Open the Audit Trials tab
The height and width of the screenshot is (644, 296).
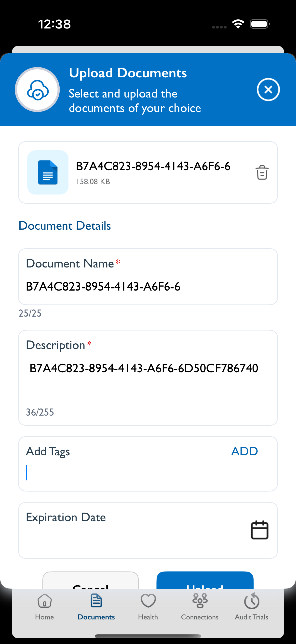[x=251, y=606]
